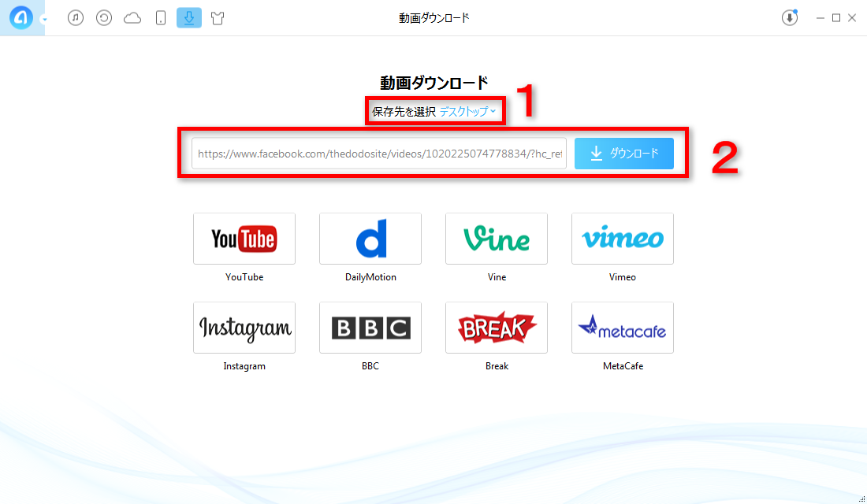Open the YouTube site thumbnail
Viewport: 867px width, 504px height.
[x=244, y=239]
